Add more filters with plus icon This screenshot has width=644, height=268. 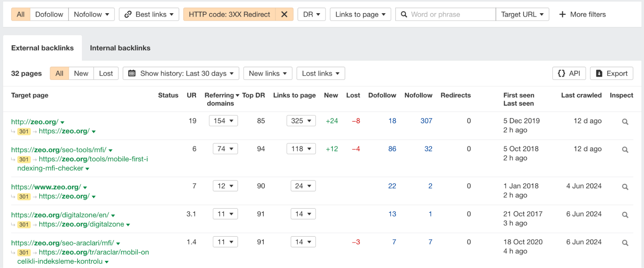click(582, 14)
